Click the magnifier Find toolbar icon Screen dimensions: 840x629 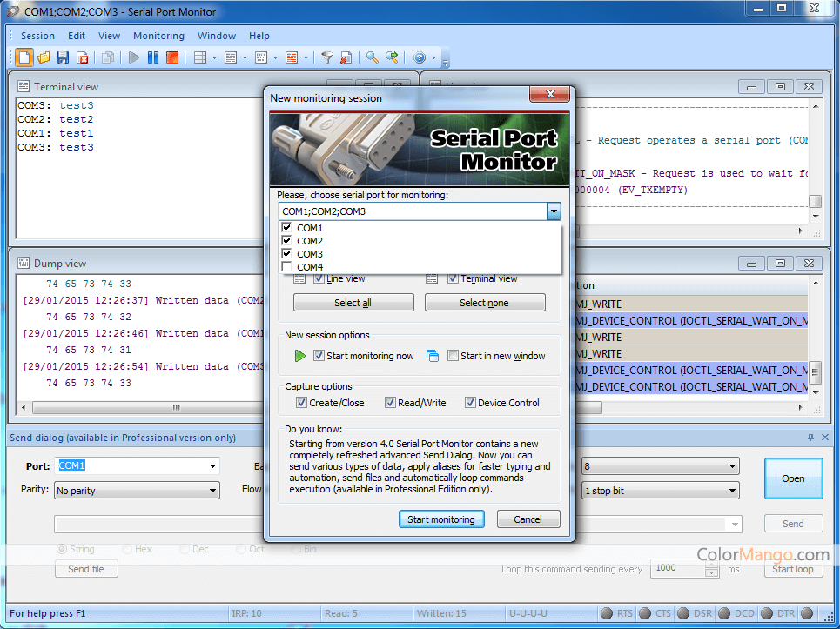coord(372,57)
